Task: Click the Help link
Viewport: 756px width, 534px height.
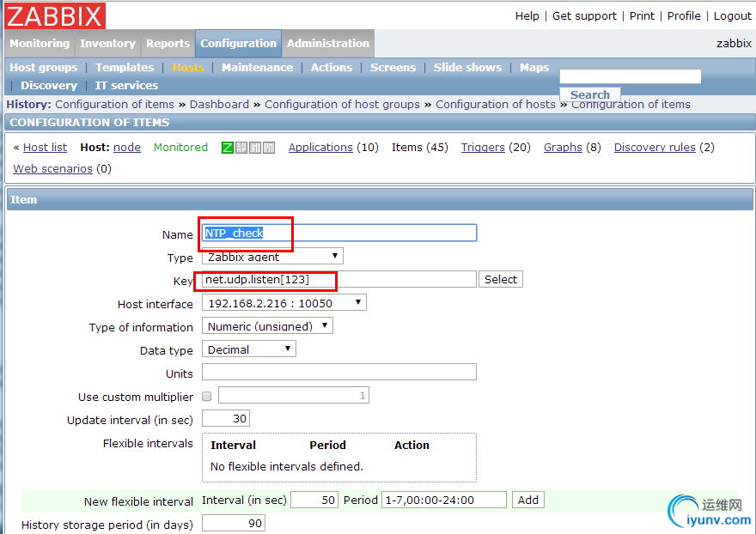Action: click(x=527, y=16)
